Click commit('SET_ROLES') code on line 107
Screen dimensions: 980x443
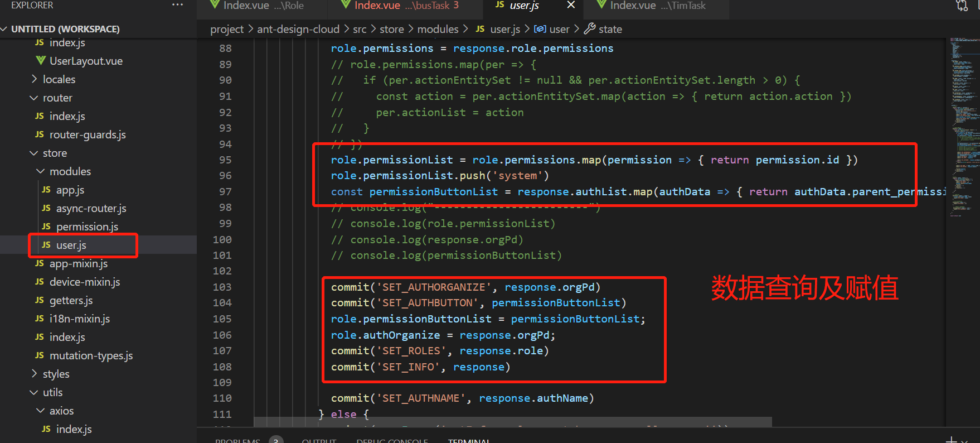[x=440, y=351]
